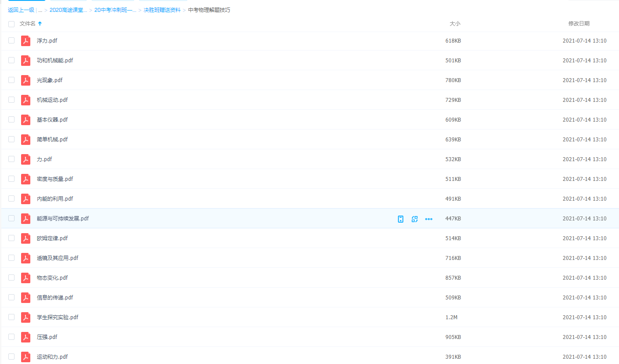This screenshot has height=364, width=619.
Task: Check the box for 机械运动.pdf
Action: tap(11, 100)
